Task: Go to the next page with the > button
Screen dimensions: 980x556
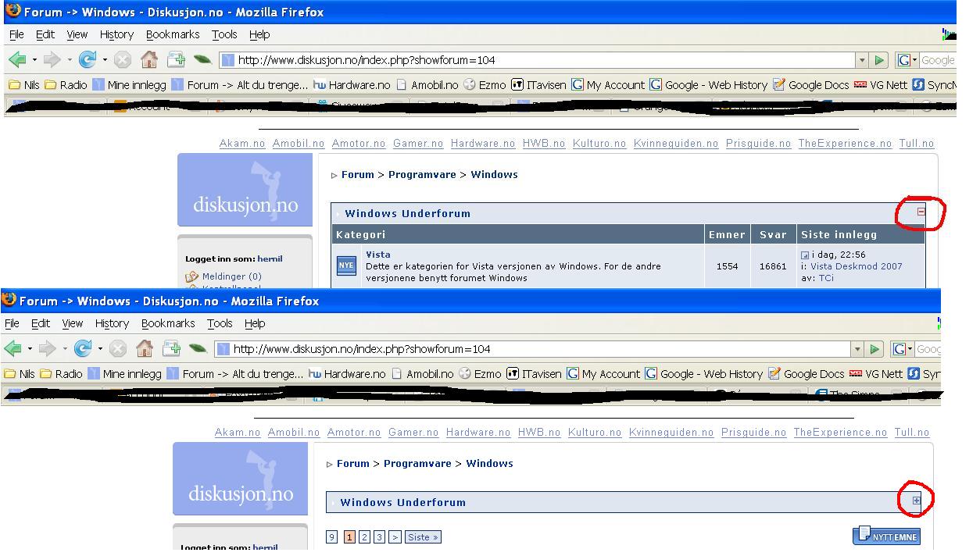Action: tap(395, 537)
